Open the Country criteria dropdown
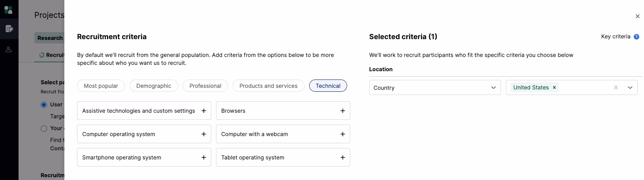Screen dimensions: 644x180 tap(435, 87)
